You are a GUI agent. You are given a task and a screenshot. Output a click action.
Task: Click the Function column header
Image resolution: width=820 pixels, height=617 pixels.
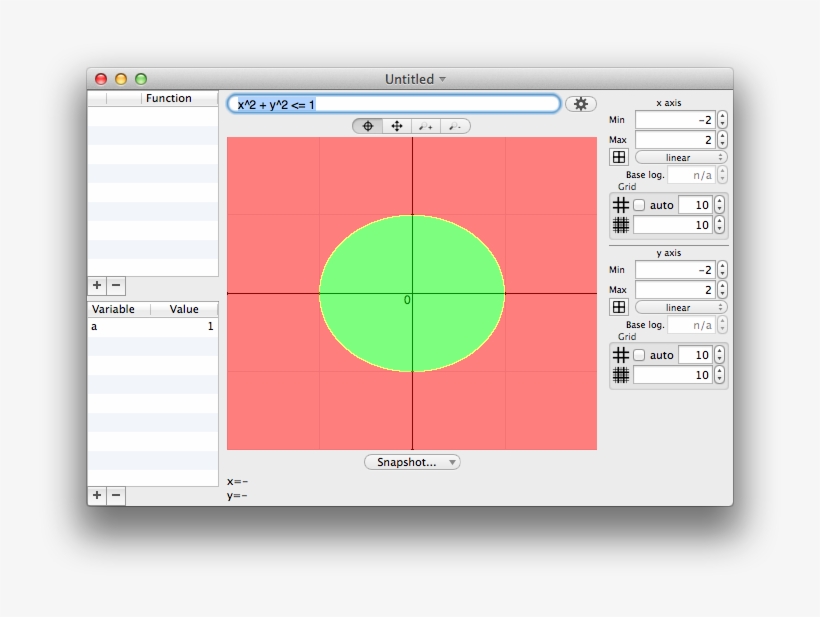(179, 98)
